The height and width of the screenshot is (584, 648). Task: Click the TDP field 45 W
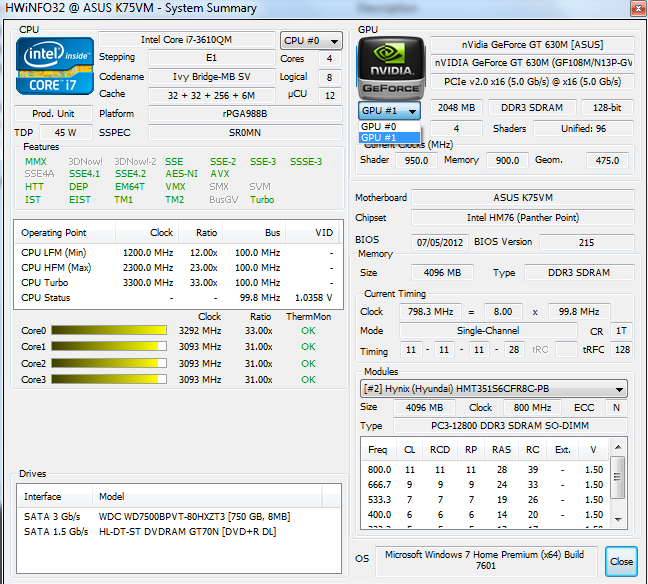[66, 133]
